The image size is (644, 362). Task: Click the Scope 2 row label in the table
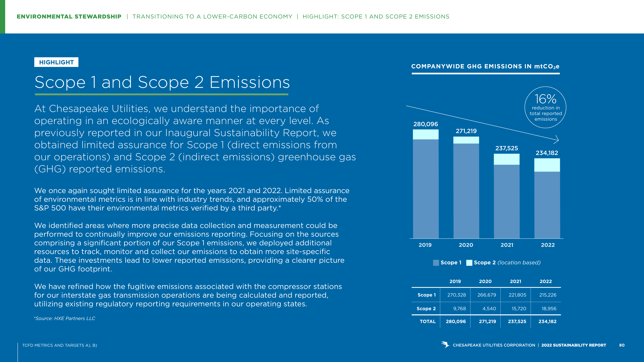click(426, 309)
